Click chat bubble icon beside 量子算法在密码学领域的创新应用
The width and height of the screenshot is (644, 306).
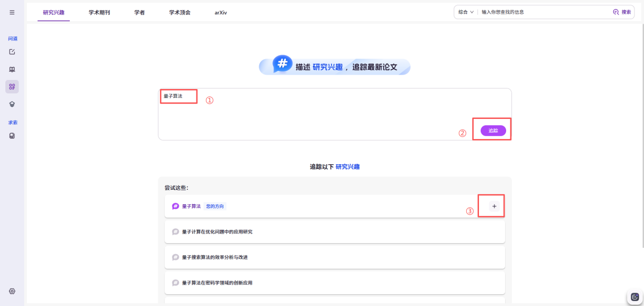coord(176,283)
